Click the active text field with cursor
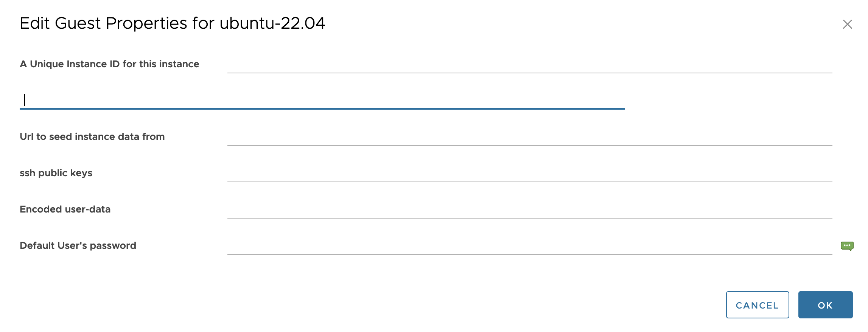 click(x=322, y=100)
